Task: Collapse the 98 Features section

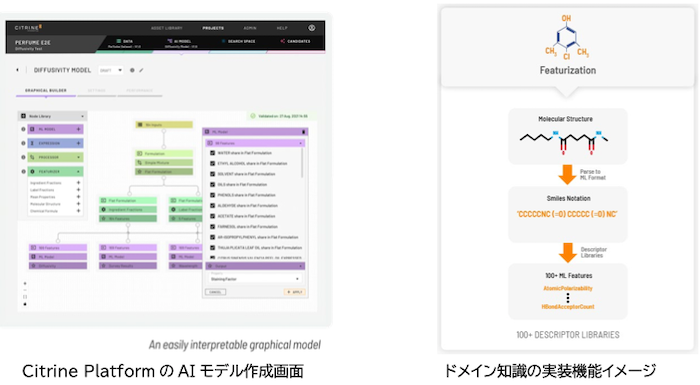Action: pos(300,143)
